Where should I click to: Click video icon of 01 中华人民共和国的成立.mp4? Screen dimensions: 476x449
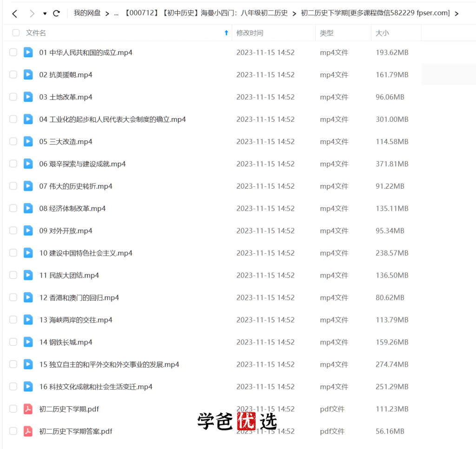pyautogui.click(x=28, y=52)
